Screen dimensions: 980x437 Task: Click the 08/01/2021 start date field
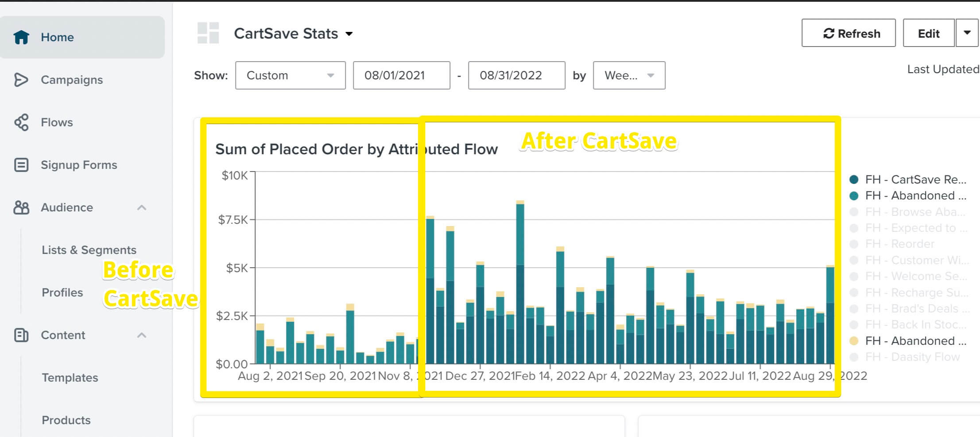[401, 75]
